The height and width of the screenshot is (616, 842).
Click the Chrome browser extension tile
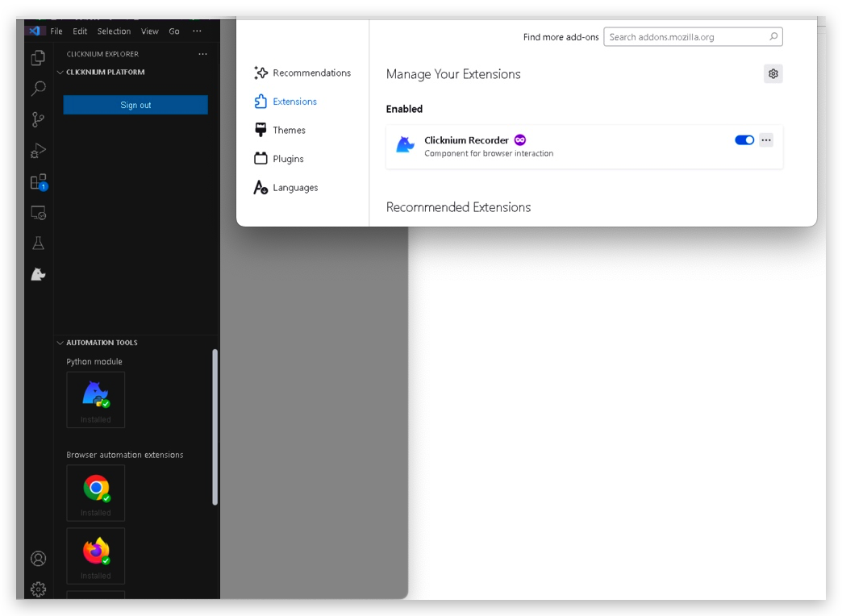pyautogui.click(x=96, y=493)
